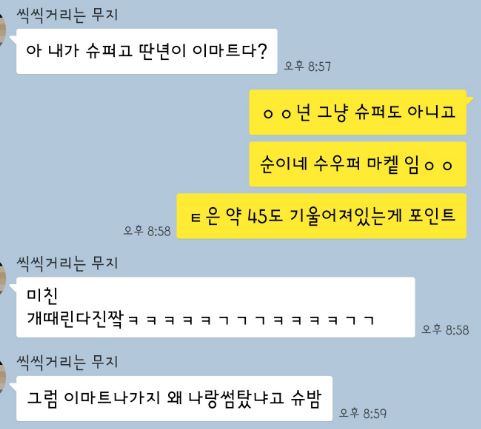
Task: Click the '오후 8:59' timestamp
Action: [x=363, y=413]
